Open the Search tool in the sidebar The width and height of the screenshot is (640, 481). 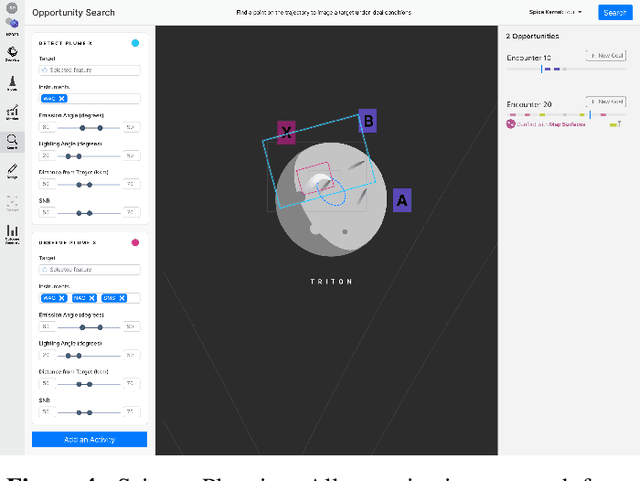point(12,141)
